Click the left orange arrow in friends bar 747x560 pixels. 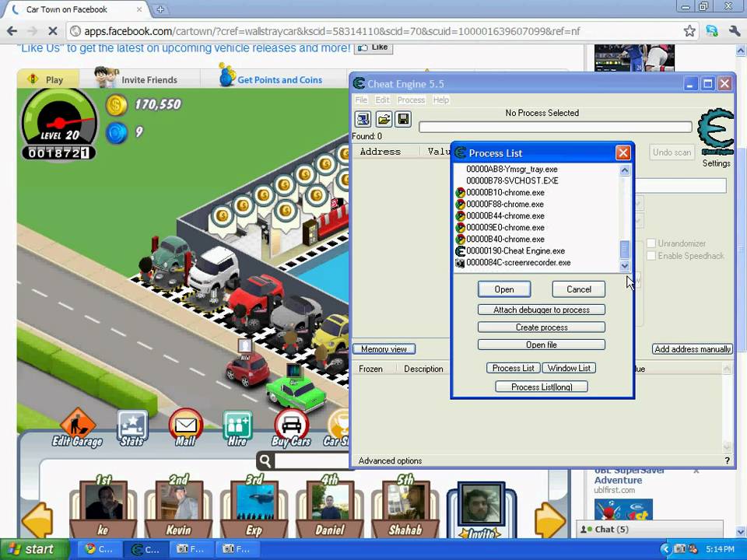pyautogui.click(x=37, y=520)
